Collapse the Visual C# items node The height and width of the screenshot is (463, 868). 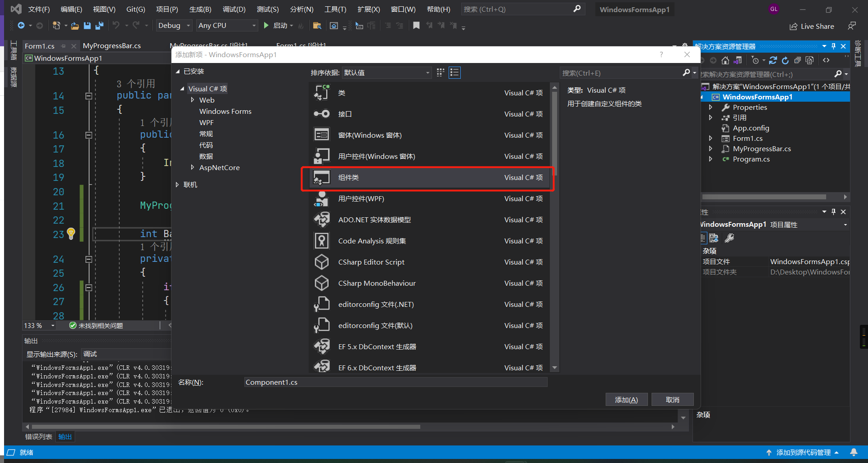(182, 89)
